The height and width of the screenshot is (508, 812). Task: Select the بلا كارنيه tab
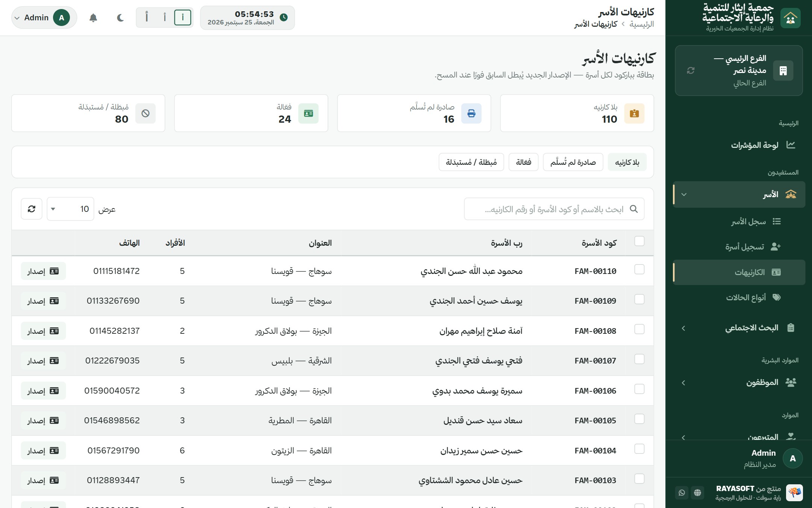click(627, 162)
